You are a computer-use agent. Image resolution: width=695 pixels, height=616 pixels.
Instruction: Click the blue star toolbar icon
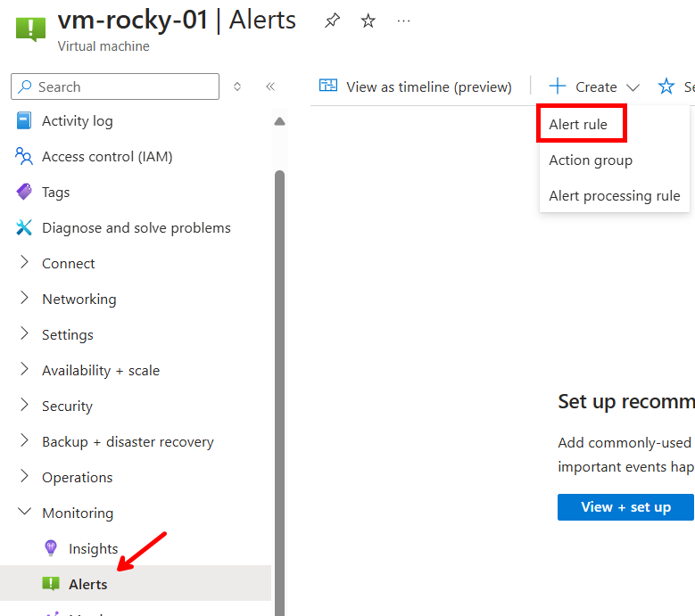(x=666, y=86)
